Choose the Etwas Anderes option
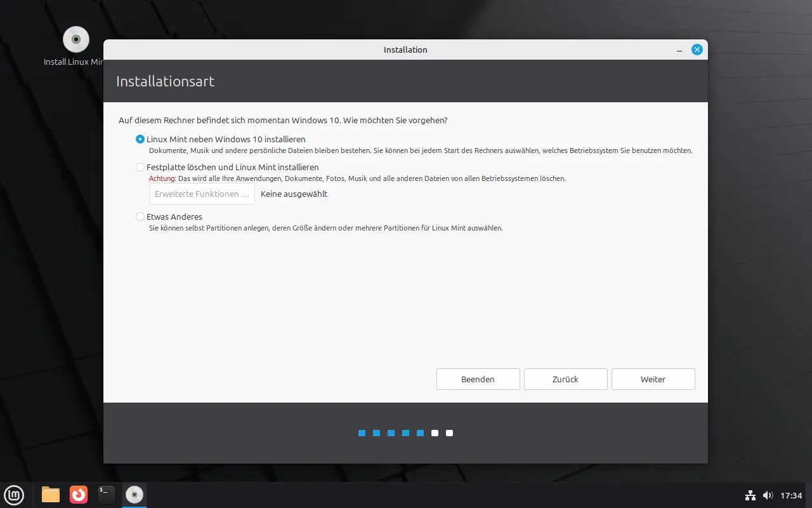812x508 pixels. [x=140, y=217]
